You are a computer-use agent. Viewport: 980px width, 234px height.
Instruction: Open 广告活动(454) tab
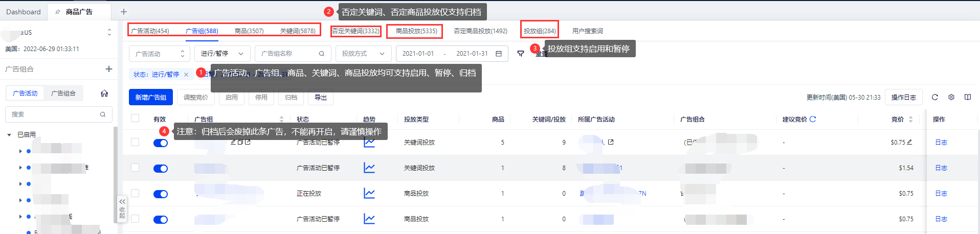(150, 31)
